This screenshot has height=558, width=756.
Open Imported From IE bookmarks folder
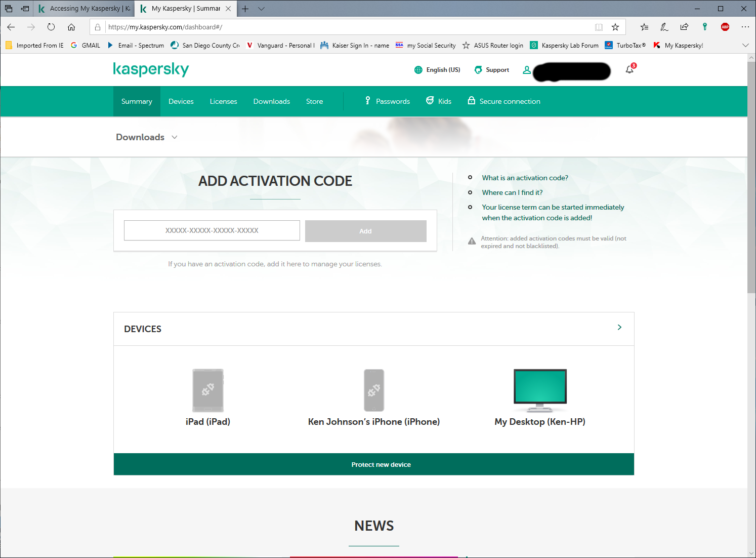tap(34, 45)
